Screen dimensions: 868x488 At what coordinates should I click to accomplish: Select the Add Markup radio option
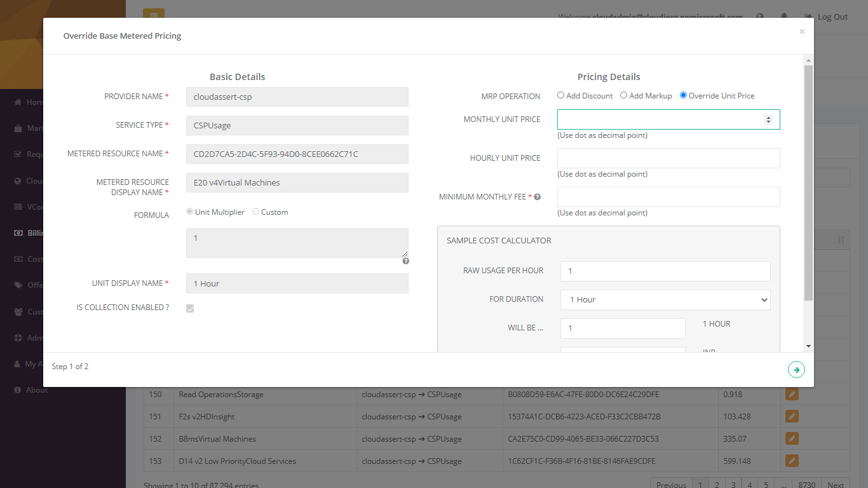click(623, 95)
